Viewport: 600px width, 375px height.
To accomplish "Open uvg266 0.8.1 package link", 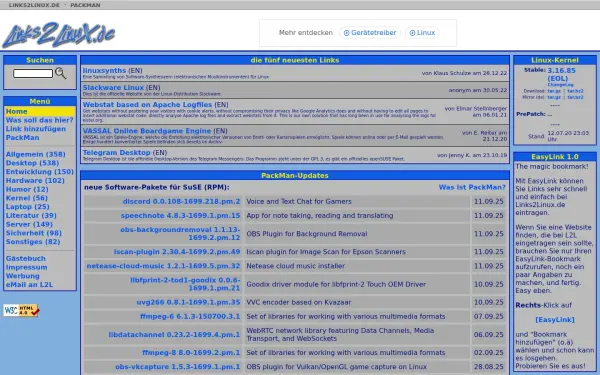I will [188, 302].
